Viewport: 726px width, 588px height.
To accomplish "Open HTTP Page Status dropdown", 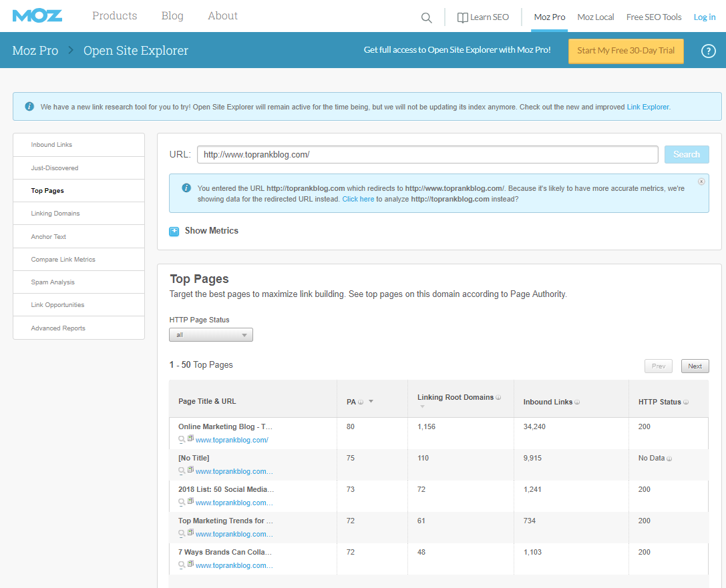I will pos(210,335).
